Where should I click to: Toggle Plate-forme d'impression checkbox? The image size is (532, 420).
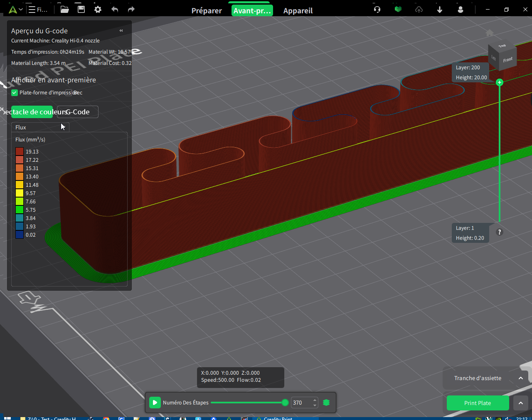click(15, 93)
